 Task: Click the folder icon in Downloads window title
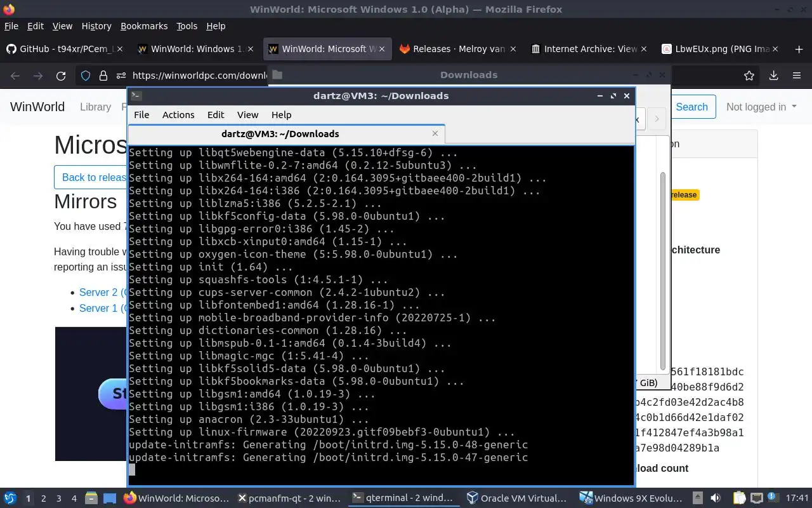pyautogui.click(x=277, y=74)
